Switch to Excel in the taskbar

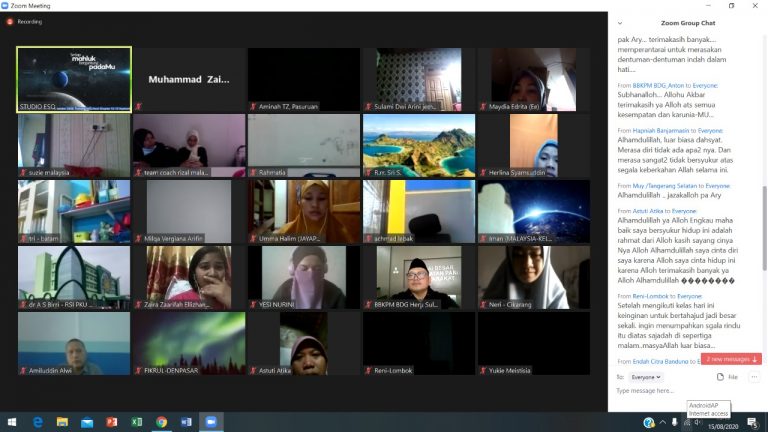coord(137,422)
